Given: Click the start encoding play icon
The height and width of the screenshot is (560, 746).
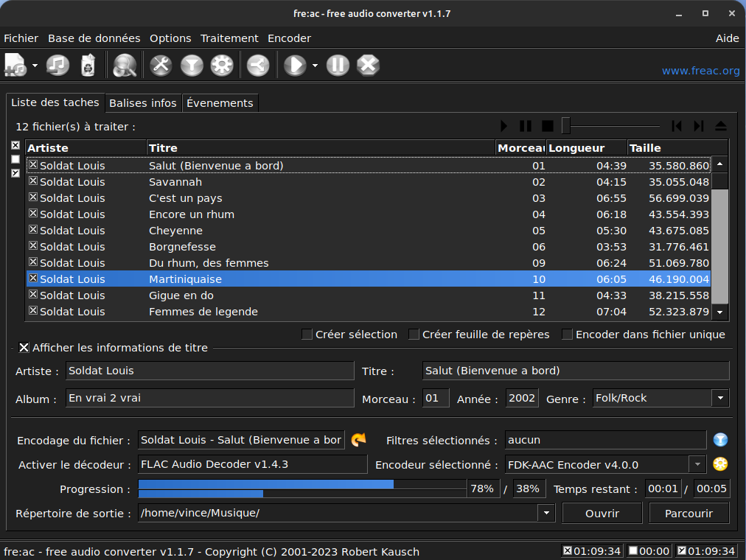Looking at the screenshot, I should point(295,66).
